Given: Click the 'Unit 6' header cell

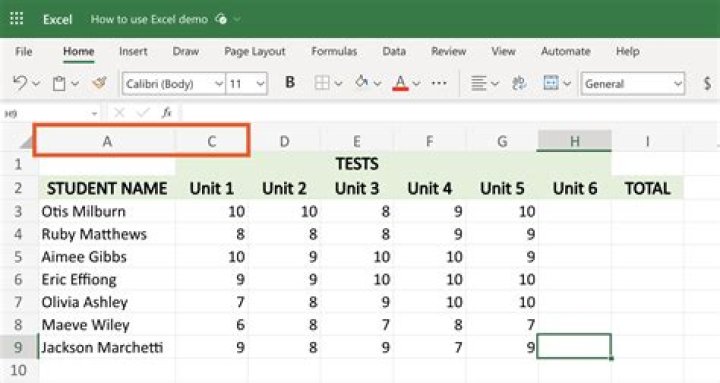Looking at the screenshot, I should click(574, 188).
